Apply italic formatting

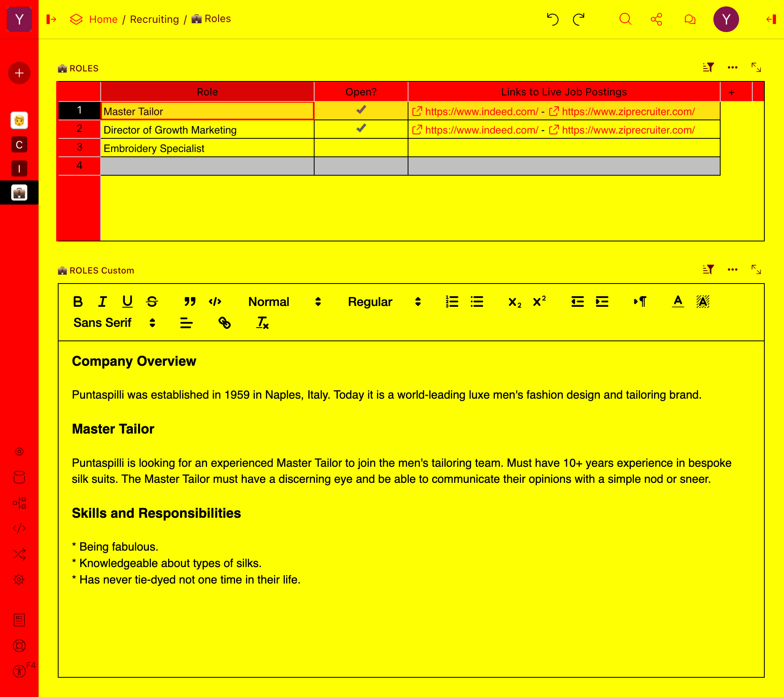[103, 302]
